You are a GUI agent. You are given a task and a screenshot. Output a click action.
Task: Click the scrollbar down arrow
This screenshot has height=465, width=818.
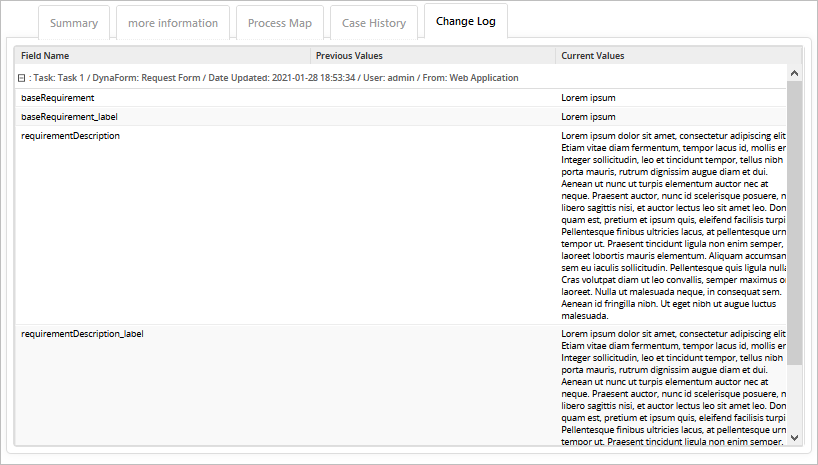pyautogui.click(x=795, y=437)
